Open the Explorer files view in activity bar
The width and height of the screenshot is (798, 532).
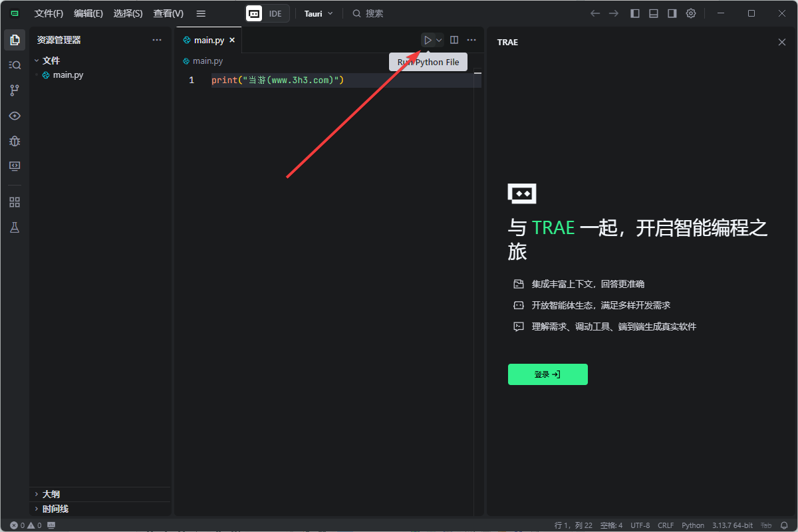15,40
